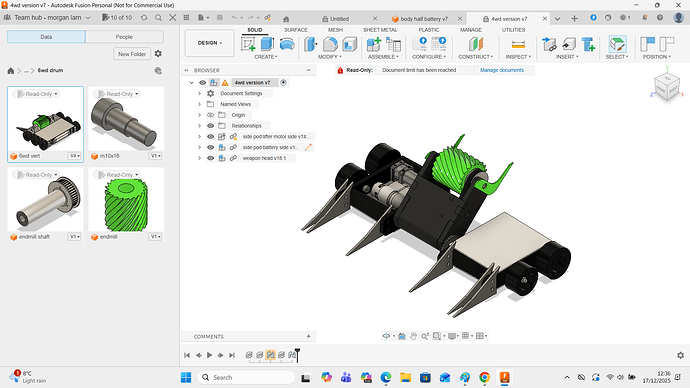This screenshot has width=690, height=388.
Task: Click the New Folder button
Action: pos(132,54)
